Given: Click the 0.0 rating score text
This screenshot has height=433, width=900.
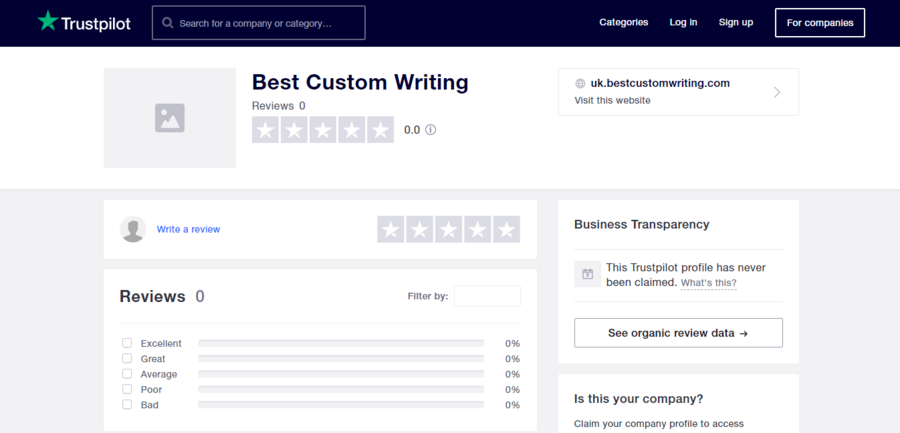Looking at the screenshot, I should [412, 130].
